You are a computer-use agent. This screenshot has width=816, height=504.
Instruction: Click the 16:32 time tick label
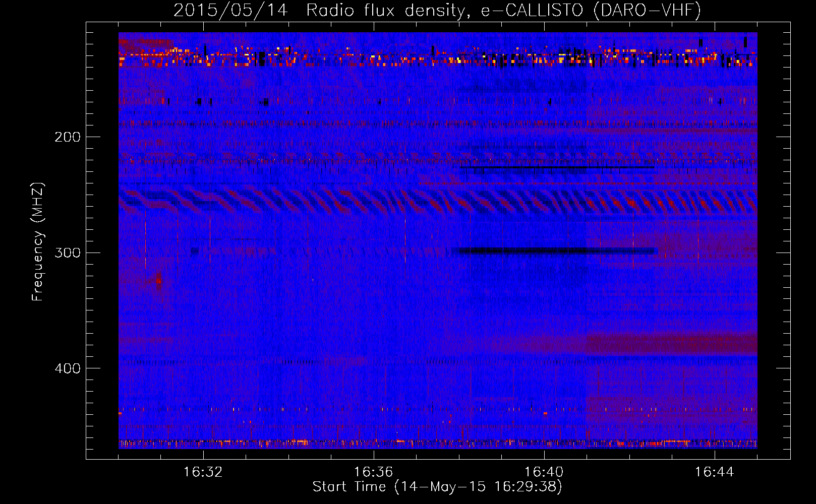point(203,472)
